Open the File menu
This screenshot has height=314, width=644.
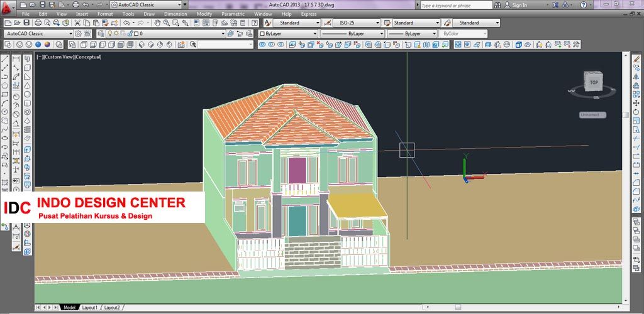pyautogui.click(x=25, y=14)
